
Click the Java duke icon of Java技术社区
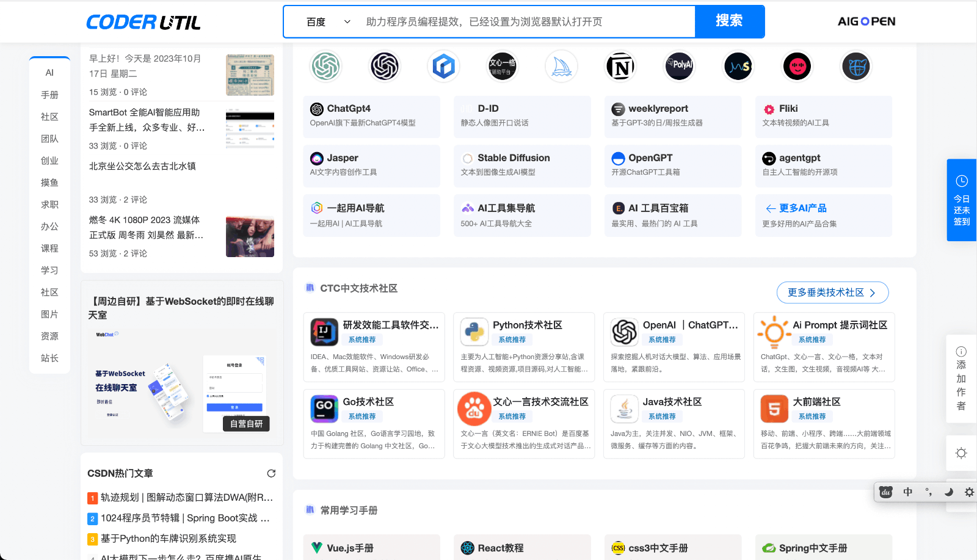624,409
